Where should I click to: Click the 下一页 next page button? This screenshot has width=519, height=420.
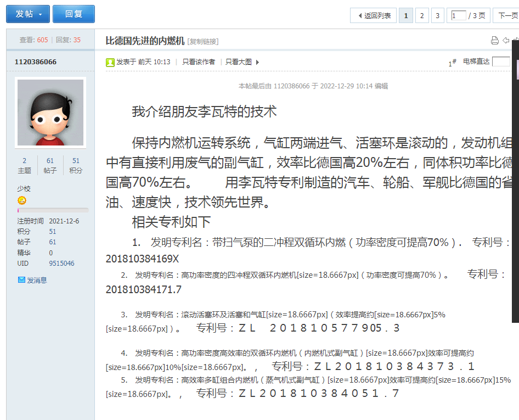[x=507, y=16]
